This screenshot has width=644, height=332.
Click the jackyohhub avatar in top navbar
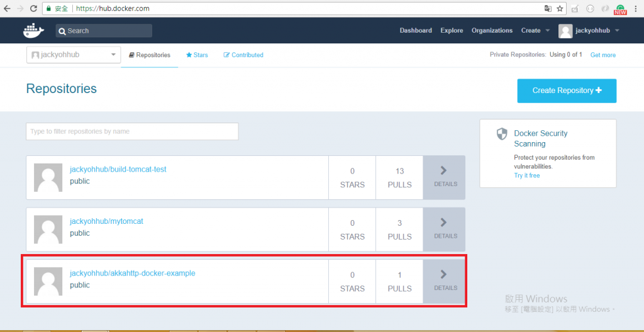[x=565, y=31]
